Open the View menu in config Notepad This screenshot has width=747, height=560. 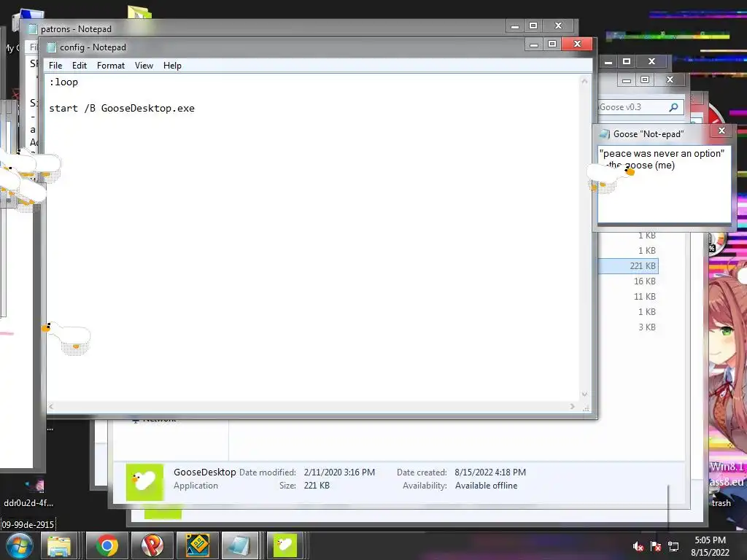coord(144,65)
